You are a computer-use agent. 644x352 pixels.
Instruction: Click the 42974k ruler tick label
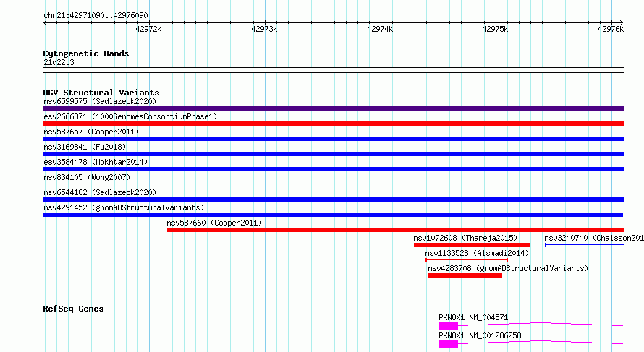tap(380, 29)
